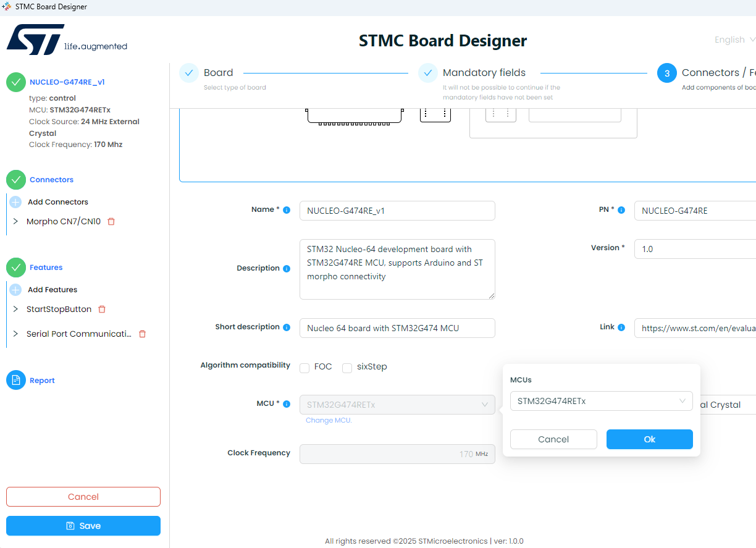
Task: Open the MCUs dropdown showing STM32G474RETx
Action: click(601, 401)
